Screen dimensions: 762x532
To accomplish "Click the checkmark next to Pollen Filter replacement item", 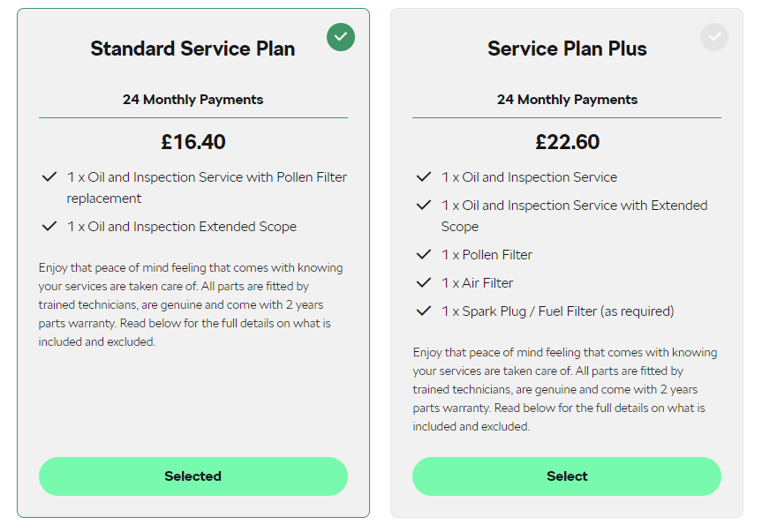I will point(49,176).
